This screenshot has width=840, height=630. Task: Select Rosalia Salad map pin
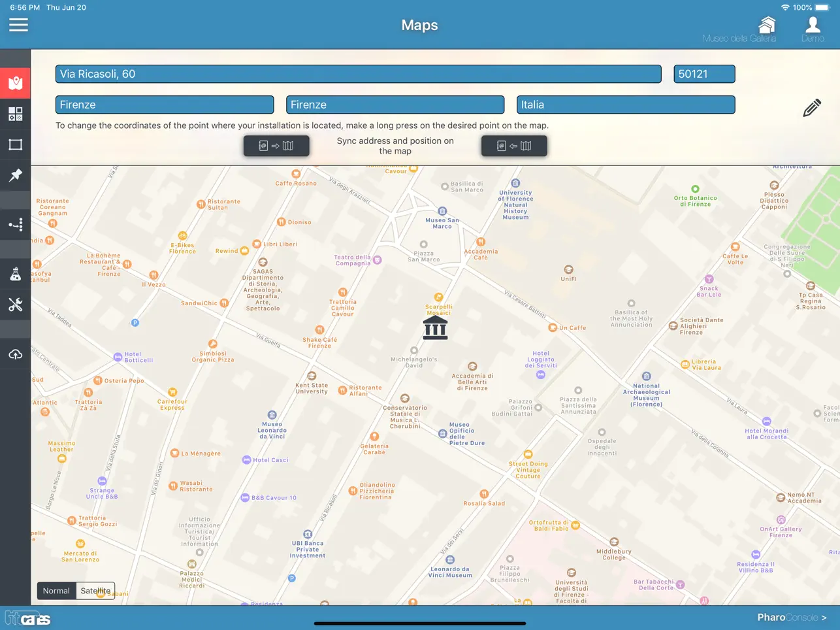click(x=484, y=494)
